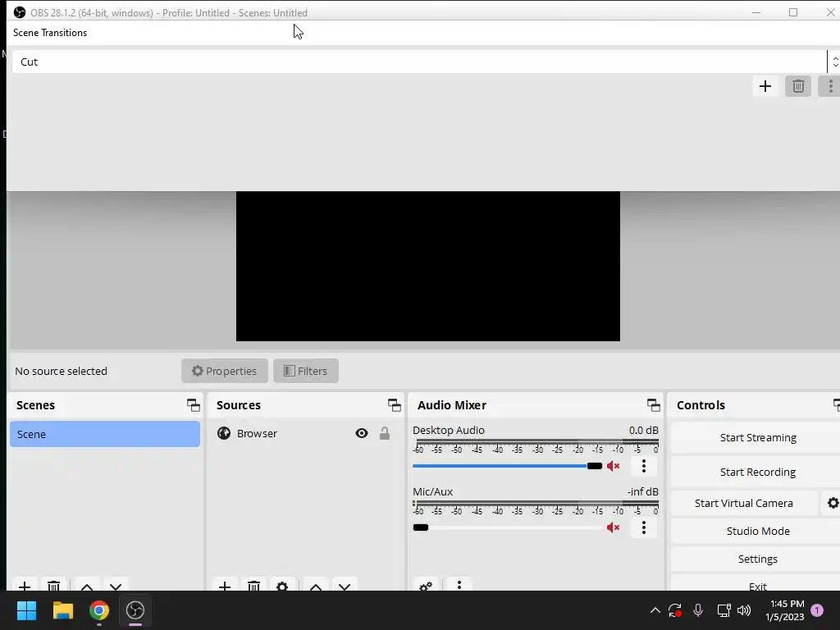The image size is (840, 630).
Task: Undock the Audio Mixer panel
Action: pyautogui.click(x=653, y=405)
